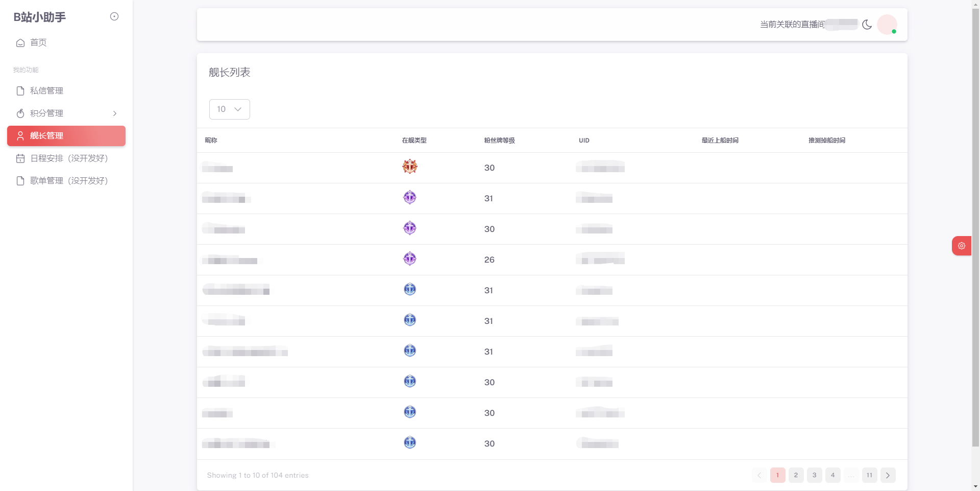Click the red governor badge icon

[x=410, y=167]
